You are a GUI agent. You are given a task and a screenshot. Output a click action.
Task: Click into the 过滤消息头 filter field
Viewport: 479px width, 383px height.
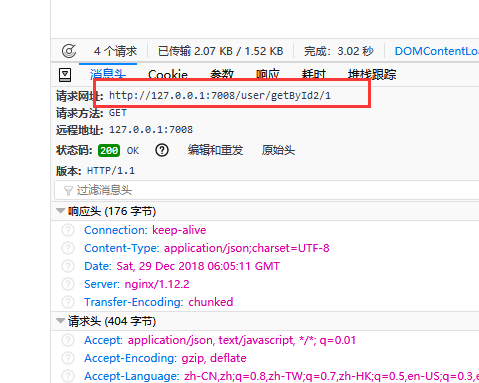tap(267, 190)
